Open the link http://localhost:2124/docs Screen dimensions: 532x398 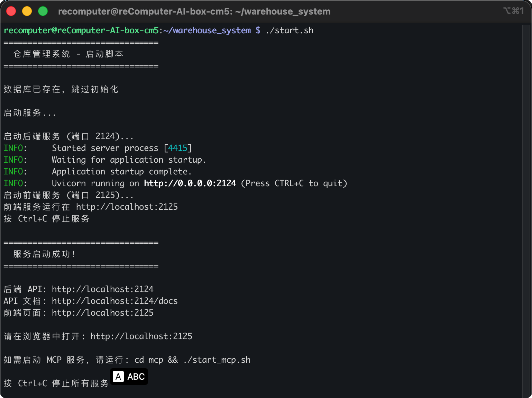pos(114,301)
